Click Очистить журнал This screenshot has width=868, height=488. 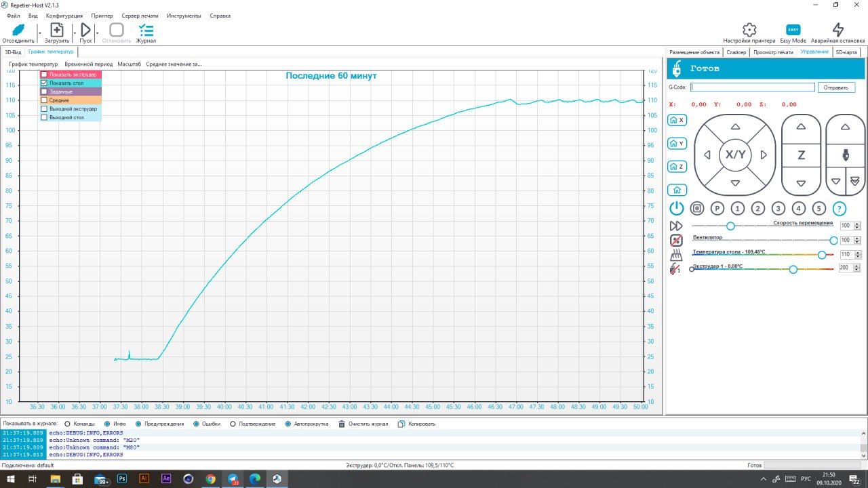[x=362, y=424]
